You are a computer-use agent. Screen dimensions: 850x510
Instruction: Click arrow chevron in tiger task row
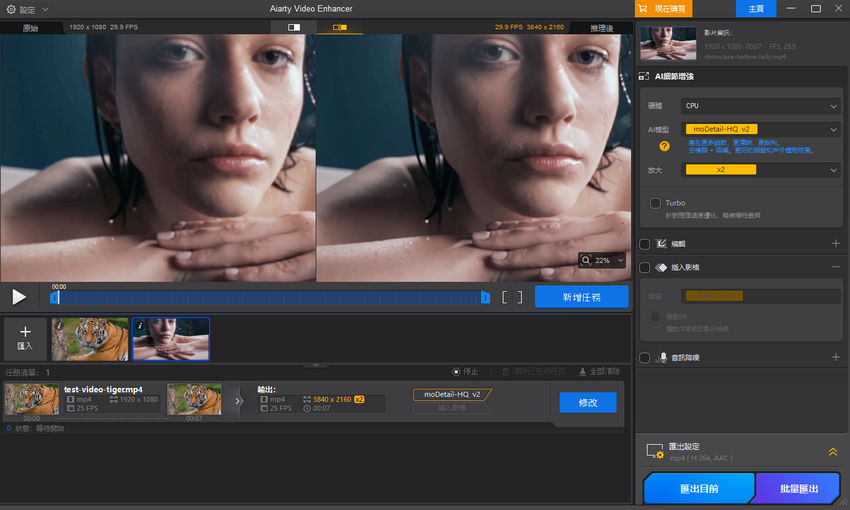click(x=237, y=401)
